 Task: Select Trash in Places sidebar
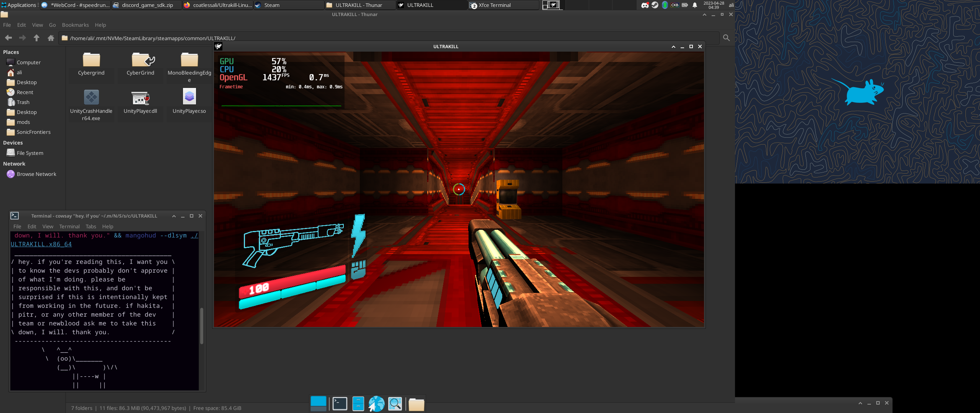tap(23, 102)
